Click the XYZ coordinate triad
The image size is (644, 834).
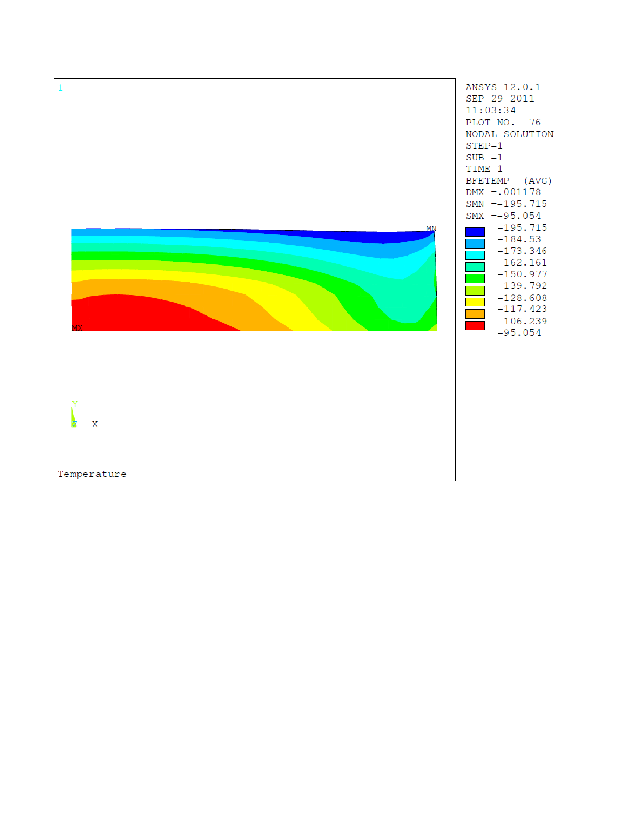click(x=84, y=415)
